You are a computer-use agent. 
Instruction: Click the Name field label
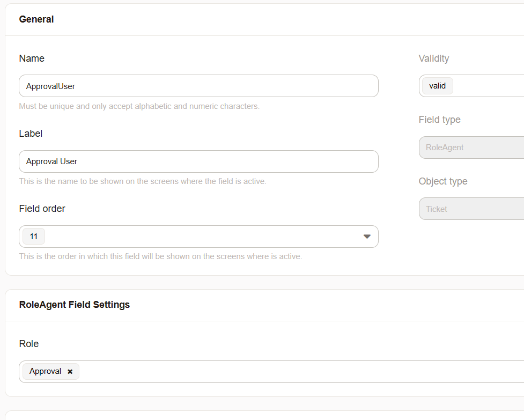pyautogui.click(x=32, y=58)
